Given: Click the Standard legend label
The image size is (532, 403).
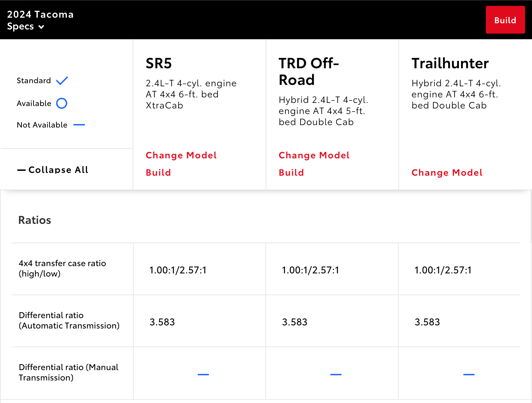Looking at the screenshot, I should click(x=34, y=81).
